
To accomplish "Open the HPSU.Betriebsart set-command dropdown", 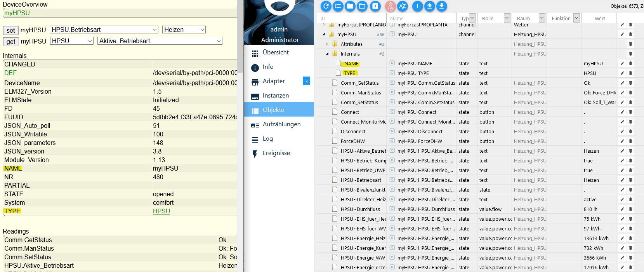I will [x=104, y=30].
